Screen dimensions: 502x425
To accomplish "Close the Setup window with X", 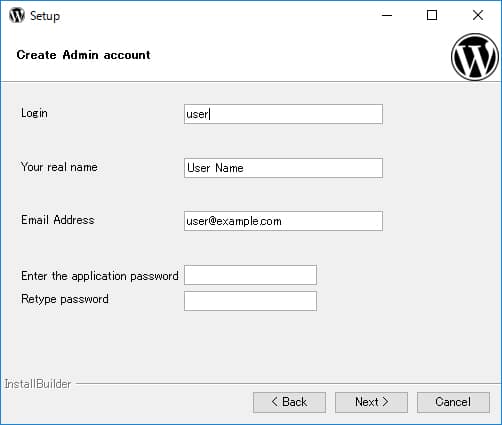I will coord(478,15).
